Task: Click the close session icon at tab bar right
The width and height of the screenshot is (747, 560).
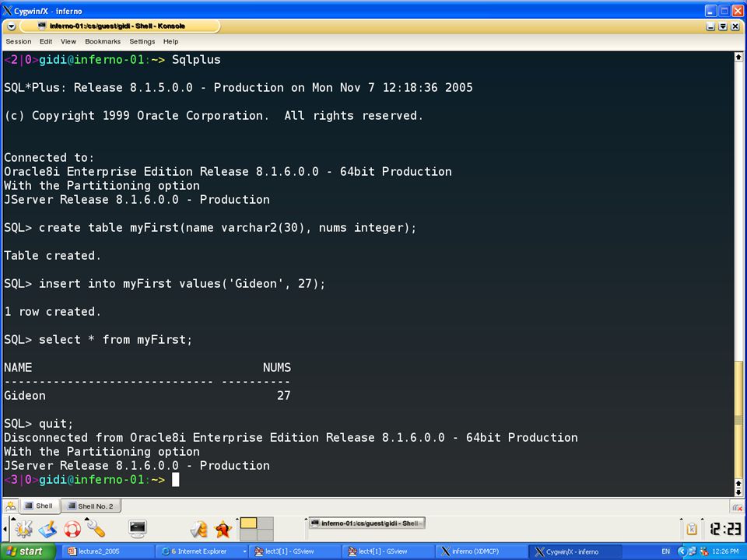Action: point(737,506)
